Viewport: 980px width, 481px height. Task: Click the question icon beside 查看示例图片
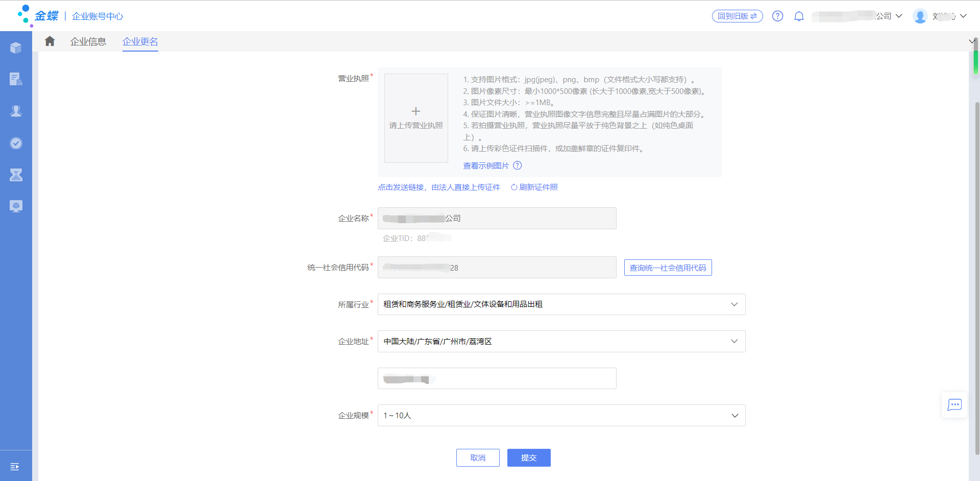coord(518,165)
